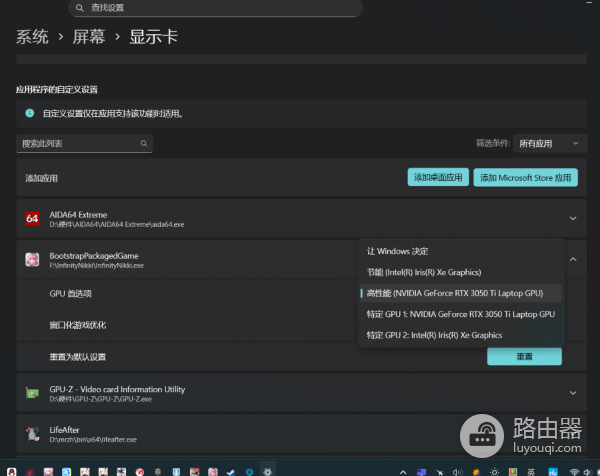Show hidden tray icons chevron
Image resolution: width=600 pixels, height=476 pixels.
click(x=403, y=472)
